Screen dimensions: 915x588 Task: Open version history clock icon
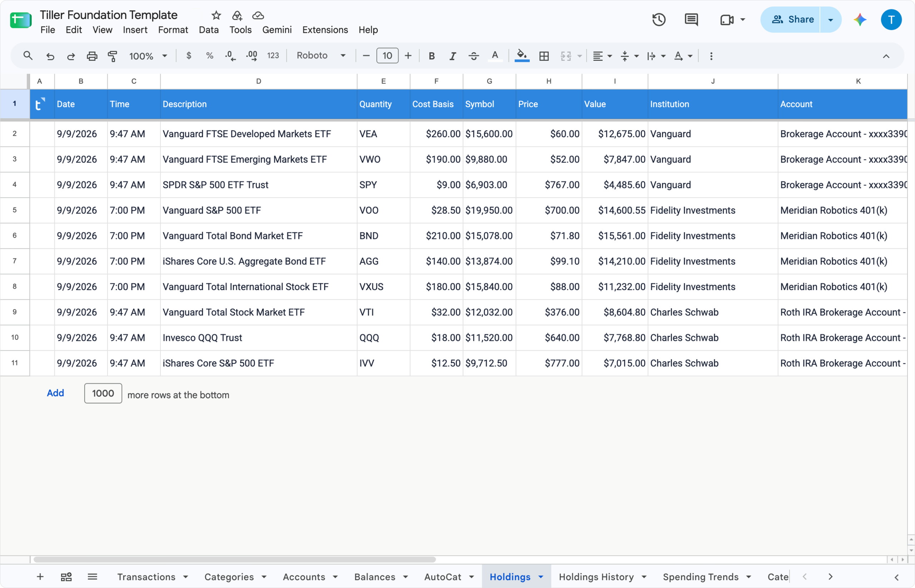pos(659,20)
